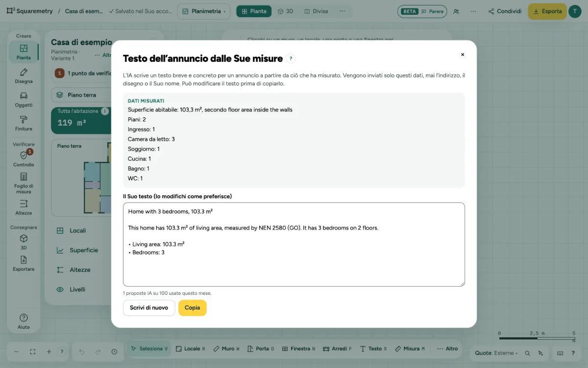Switch to the Pianta view

254,11
